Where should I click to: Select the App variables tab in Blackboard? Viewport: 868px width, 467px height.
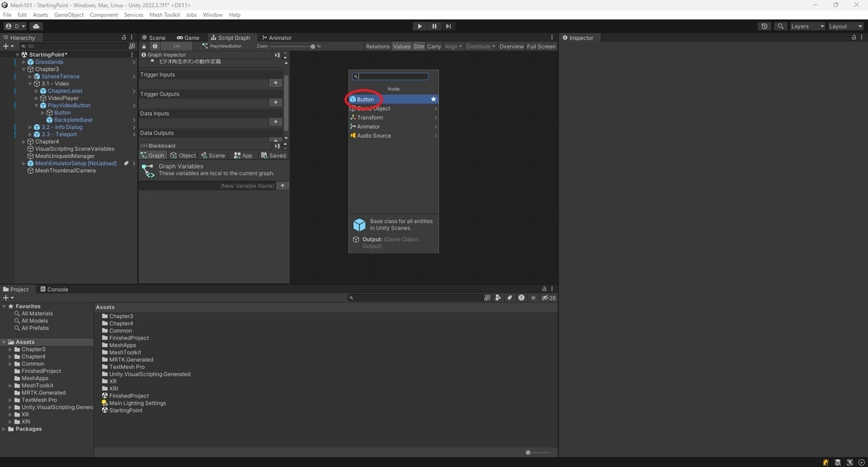pyautogui.click(x=243, y=156)
